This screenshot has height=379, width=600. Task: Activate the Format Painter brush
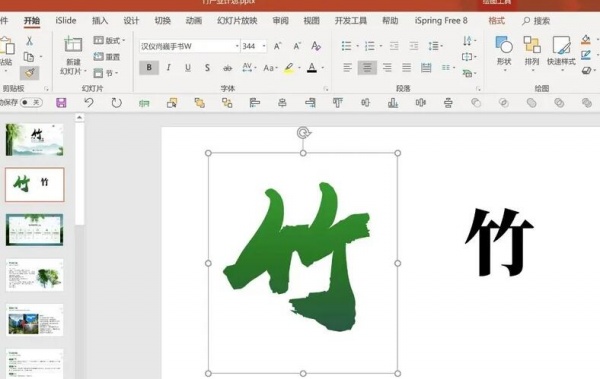coord(29,73)
